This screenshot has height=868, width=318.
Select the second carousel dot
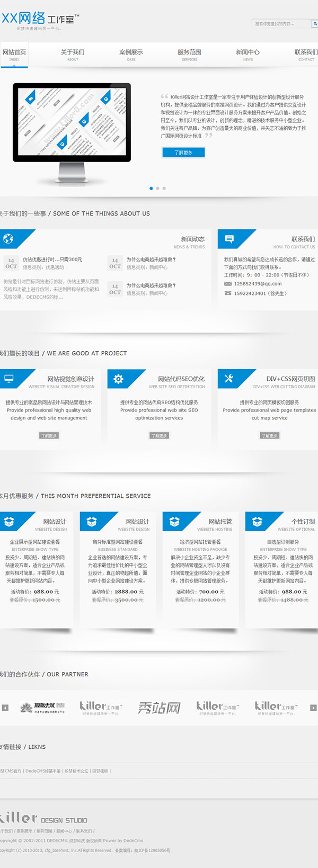pyautogui.click(x=157, y=189)
